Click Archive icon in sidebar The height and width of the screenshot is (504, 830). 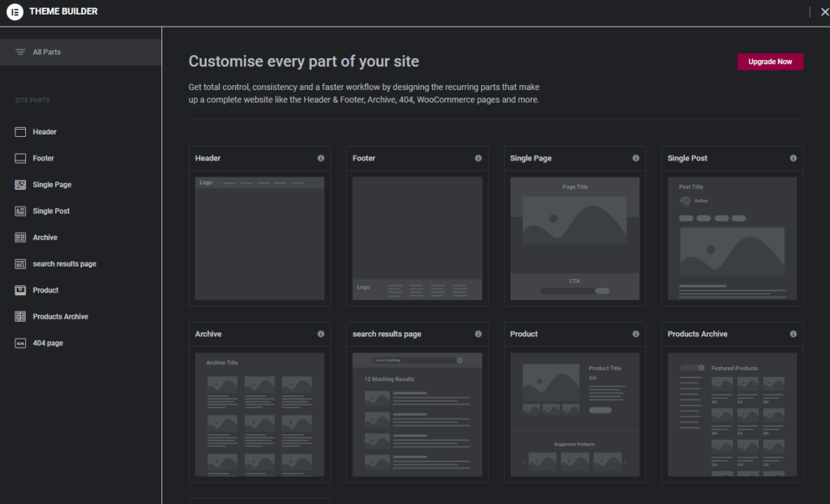point(20,237)
